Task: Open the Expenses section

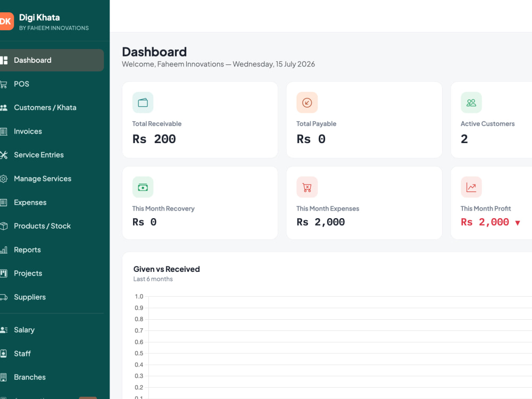Action: coord(52,203)
